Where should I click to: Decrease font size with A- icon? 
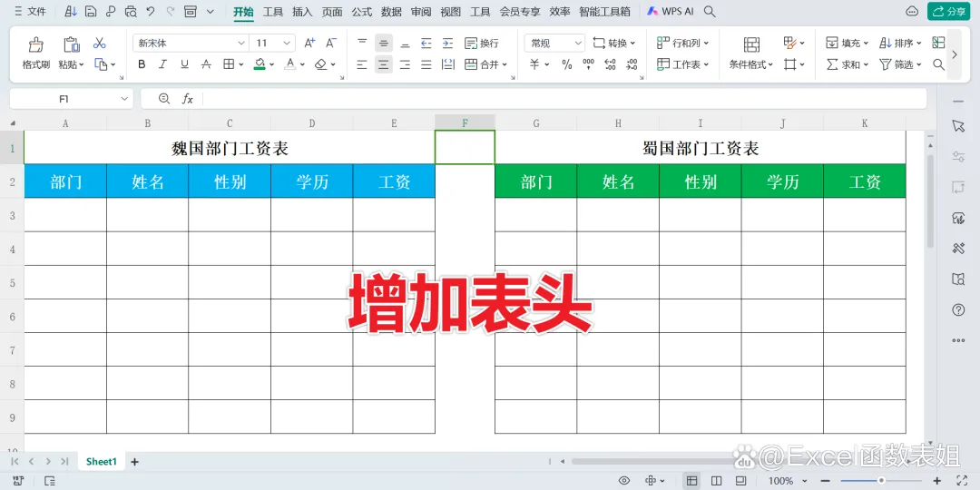pyautogui.click(x=331, y=44)
